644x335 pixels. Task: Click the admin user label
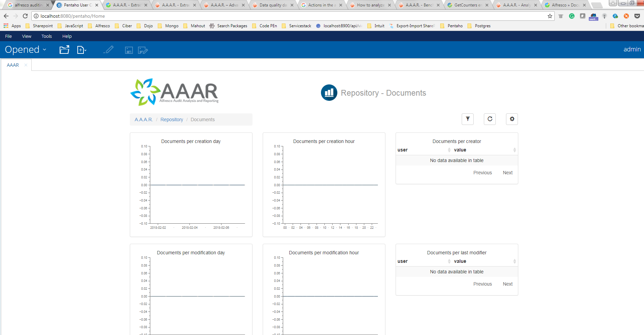(x=632, y=49)
